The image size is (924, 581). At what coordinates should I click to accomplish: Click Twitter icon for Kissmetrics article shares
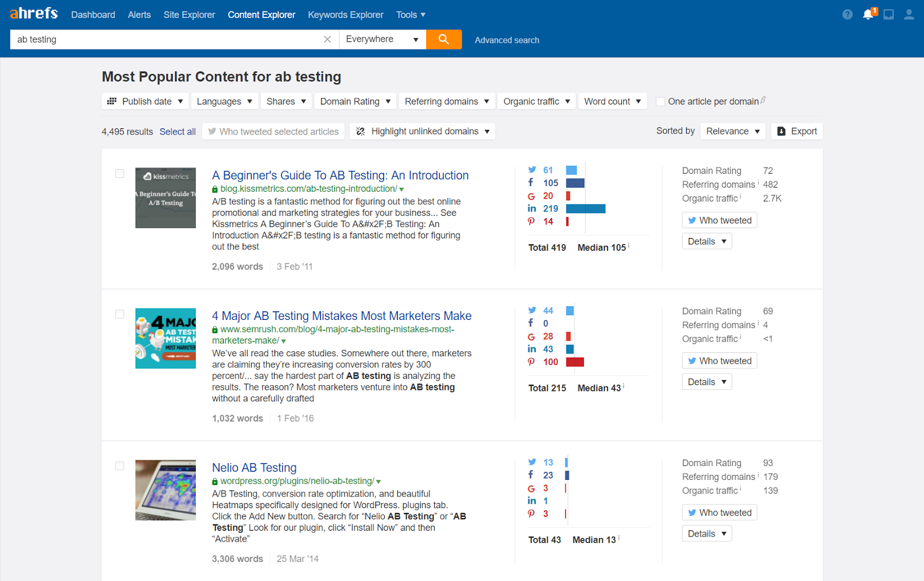coord(532,170)
